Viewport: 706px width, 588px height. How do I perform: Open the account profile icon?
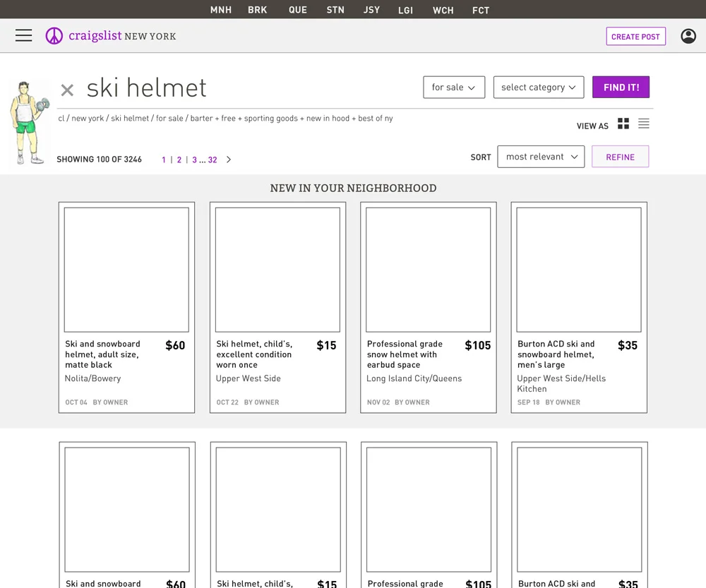tap(688, 35)
